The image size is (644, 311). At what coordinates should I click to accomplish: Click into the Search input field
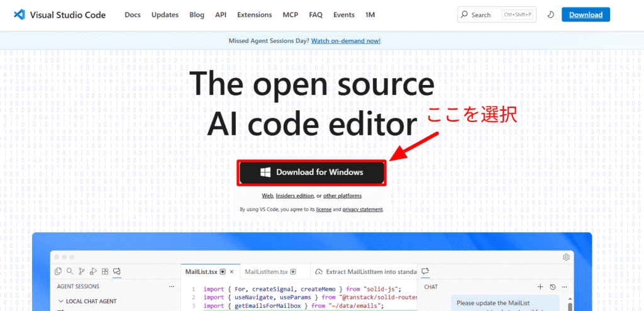497,14
